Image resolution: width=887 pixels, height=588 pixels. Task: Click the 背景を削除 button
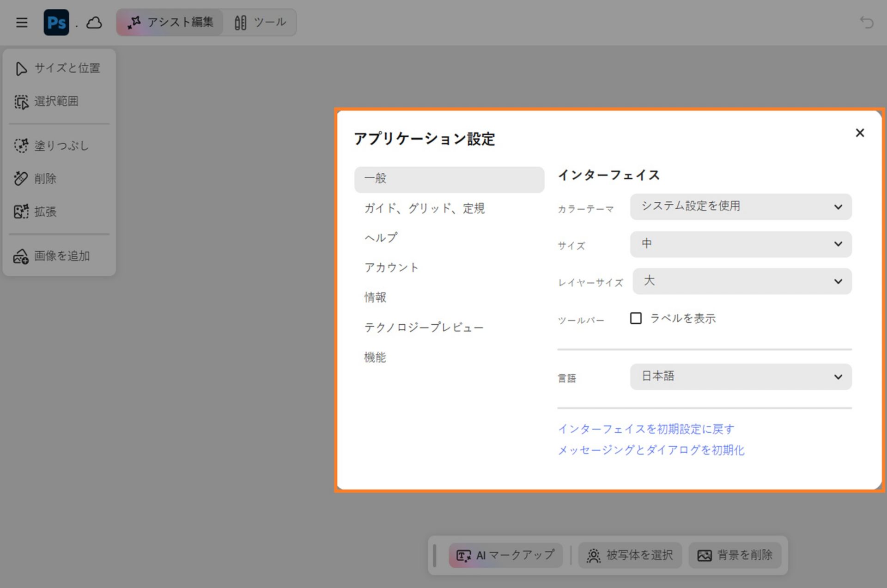735,555
